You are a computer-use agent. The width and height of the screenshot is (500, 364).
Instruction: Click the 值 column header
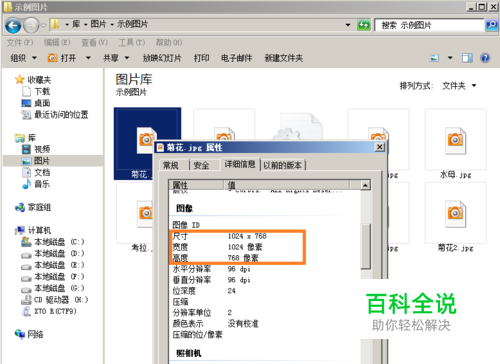(x=287, y=185)
